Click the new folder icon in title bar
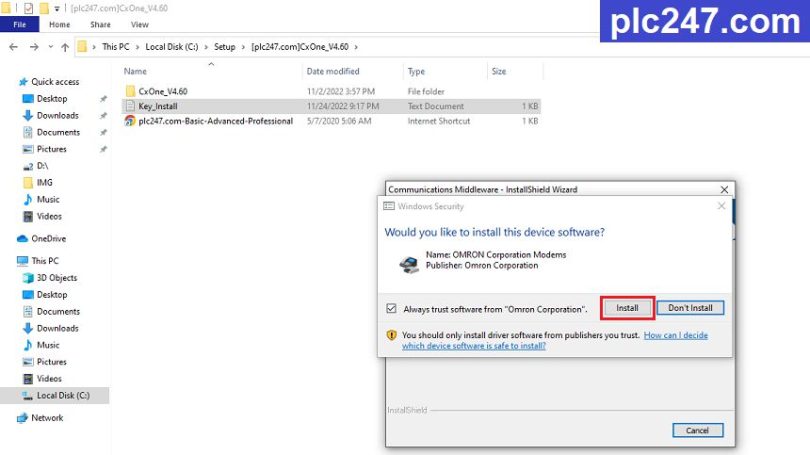This screenshot has width=810, height=455. [x=44, y=8]
